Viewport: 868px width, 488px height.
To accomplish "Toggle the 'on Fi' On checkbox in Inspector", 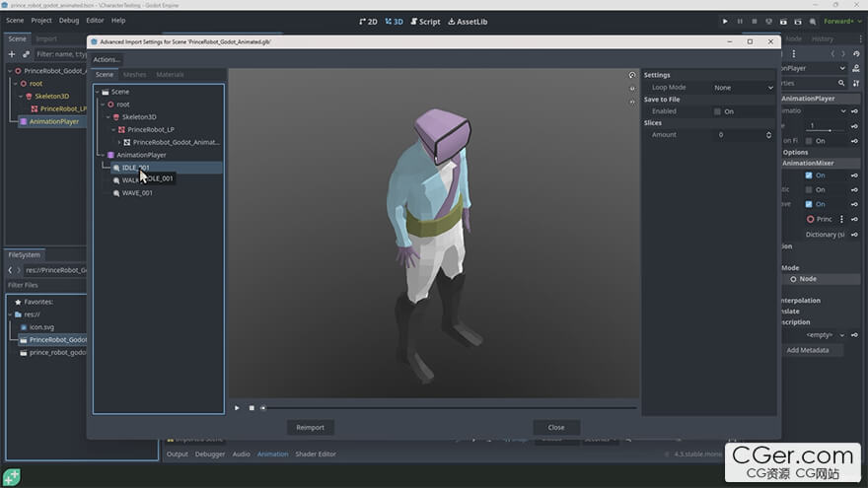I will [809, 141].
